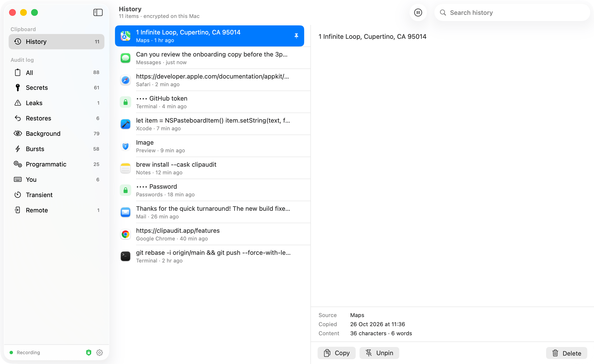Click the Notes icon on the brew install row
Screen dimensions: 594x364
click(x=125, y=168)
